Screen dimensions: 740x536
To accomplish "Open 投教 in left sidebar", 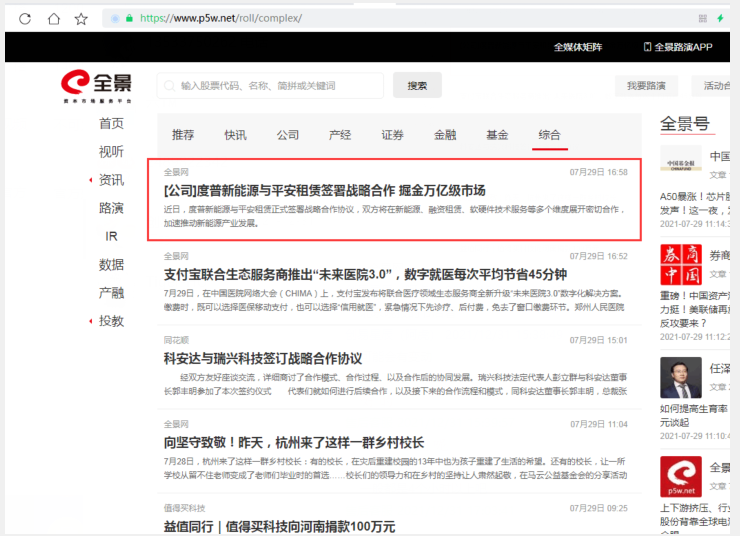I will click(x=111, y=321).
